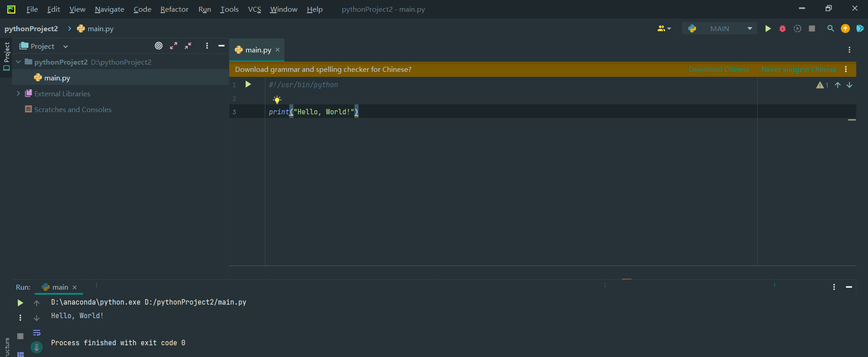This screenshot has height=357, width=868.
Task: Click the Select Opened File target icon
Action: tap(159, 46)
